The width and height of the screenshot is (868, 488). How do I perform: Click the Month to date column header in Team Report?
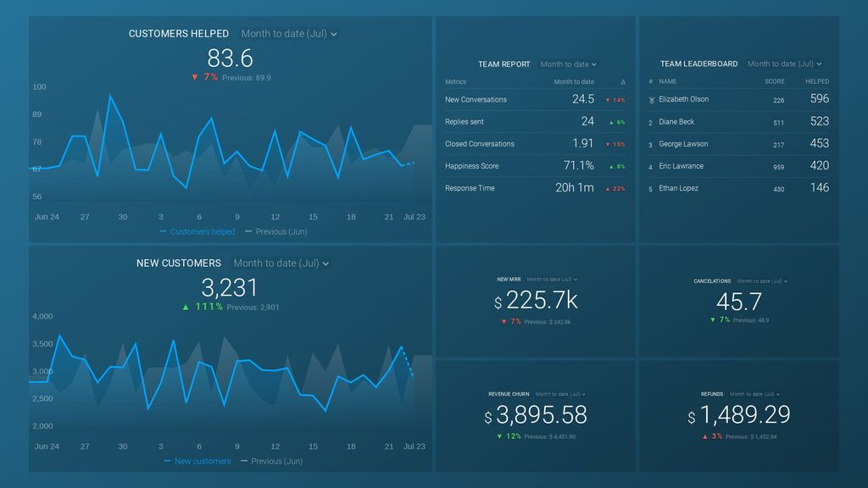(574, 82)
